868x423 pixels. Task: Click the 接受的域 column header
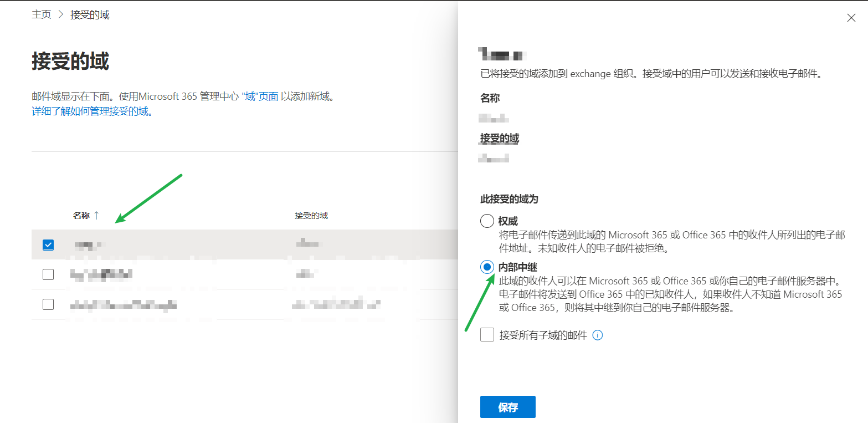(311, 216)
